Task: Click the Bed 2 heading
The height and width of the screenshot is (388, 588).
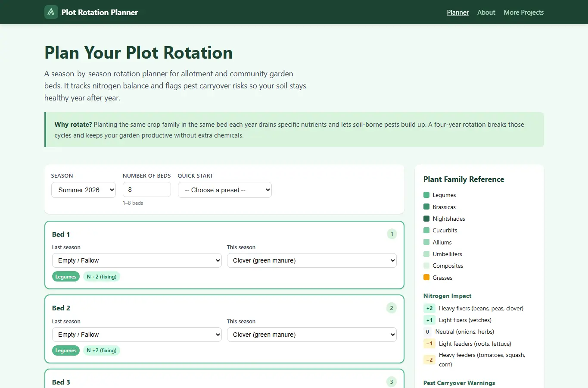Action: pyautogui.click(x=61, y=308)
